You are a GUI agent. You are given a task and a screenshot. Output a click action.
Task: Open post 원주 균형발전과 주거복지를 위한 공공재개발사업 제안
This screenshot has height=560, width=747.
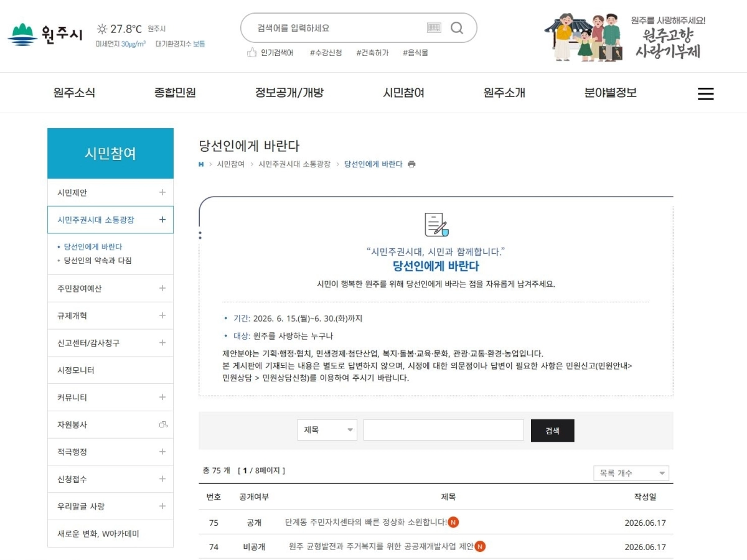click(x=382, y=547)
